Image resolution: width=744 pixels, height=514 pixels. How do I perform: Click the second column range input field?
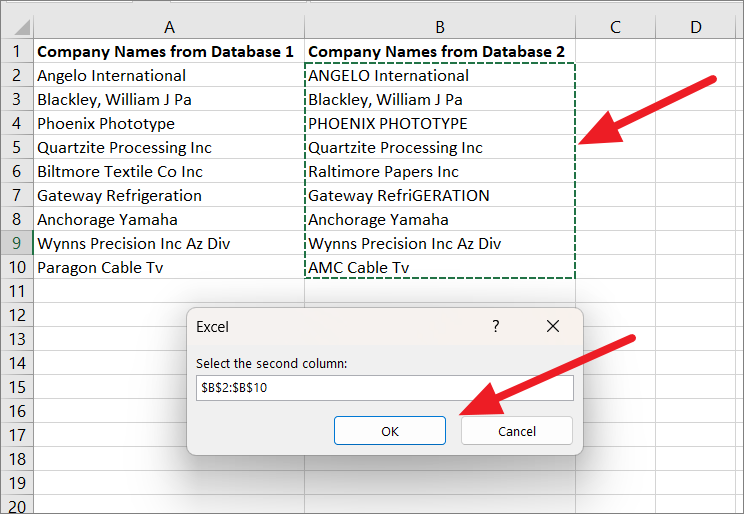384,388
